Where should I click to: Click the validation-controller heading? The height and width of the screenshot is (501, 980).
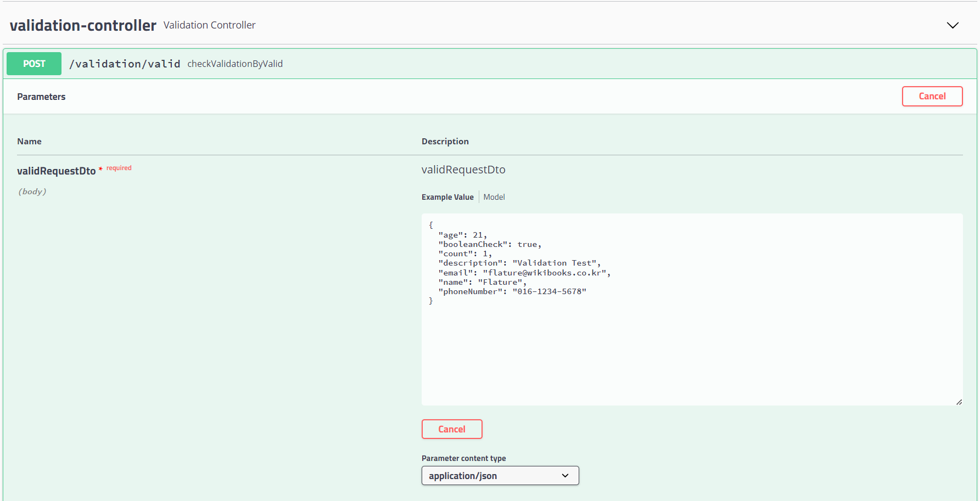(83, 25)
